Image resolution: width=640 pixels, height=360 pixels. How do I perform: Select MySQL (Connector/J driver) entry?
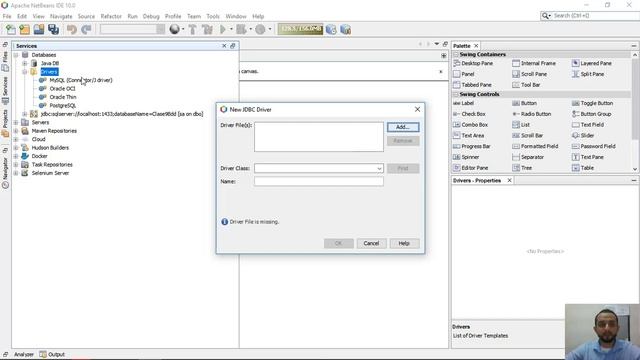pos(81,80)
